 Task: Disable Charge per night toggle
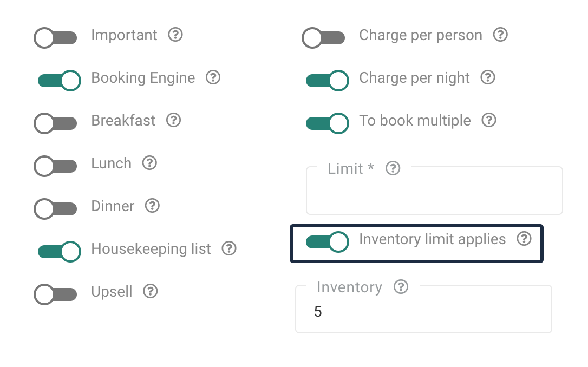tap(327, 81)
